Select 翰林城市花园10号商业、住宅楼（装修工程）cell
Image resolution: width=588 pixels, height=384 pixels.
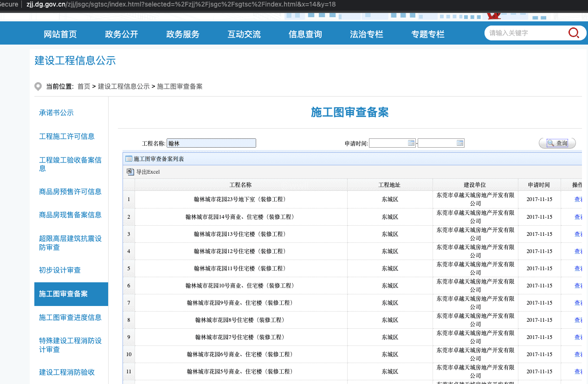[240, 286]
